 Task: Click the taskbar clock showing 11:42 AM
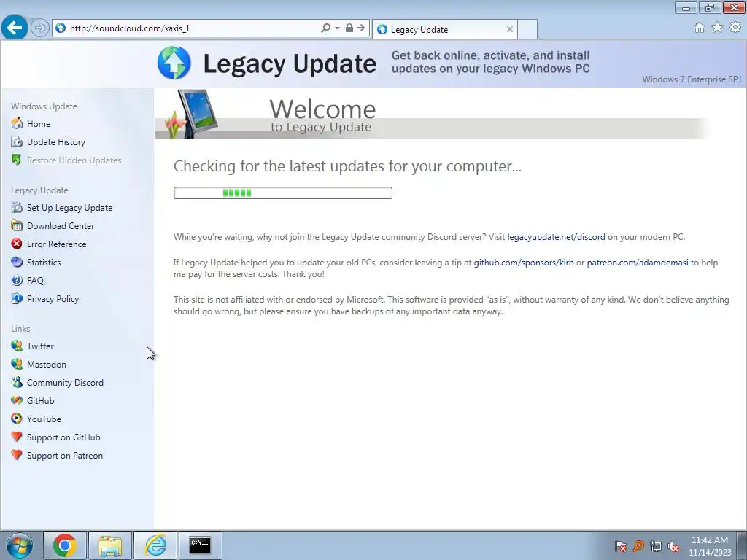pos(710,546)
